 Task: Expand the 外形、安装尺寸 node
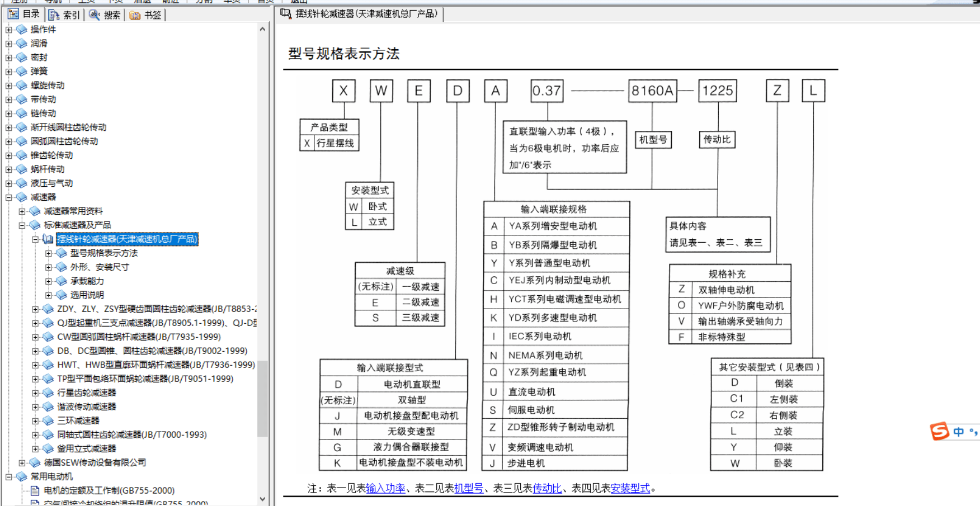(49, 267)
